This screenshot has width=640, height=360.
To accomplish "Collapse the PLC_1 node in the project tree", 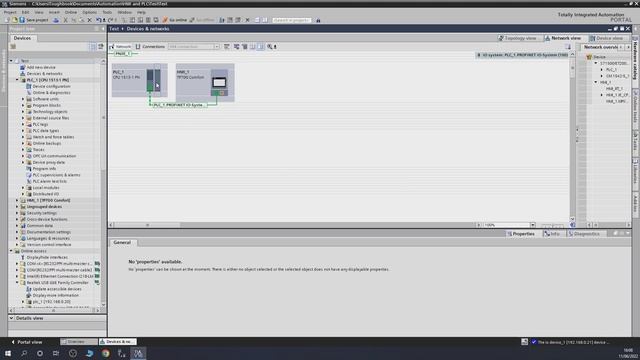I will (17, 80).
